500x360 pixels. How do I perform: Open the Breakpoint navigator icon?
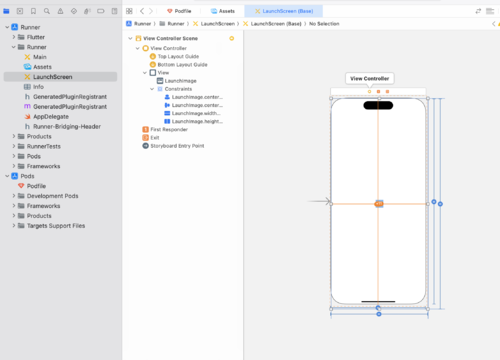click(x=101, y=11)
